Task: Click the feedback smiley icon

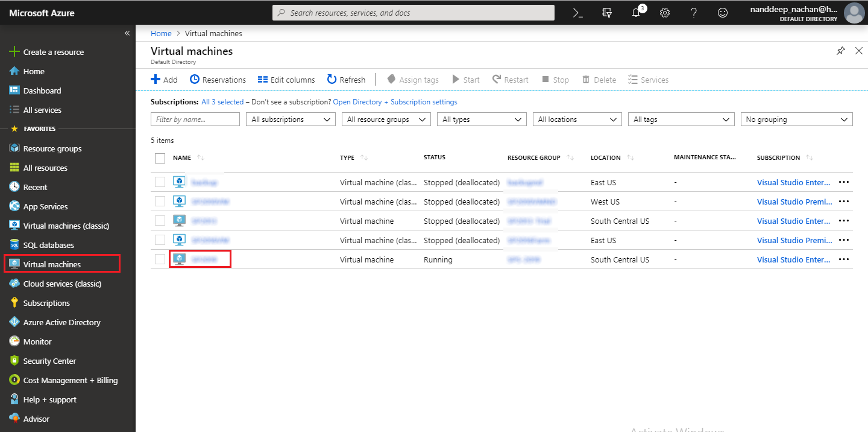Action: pos(723,13)
